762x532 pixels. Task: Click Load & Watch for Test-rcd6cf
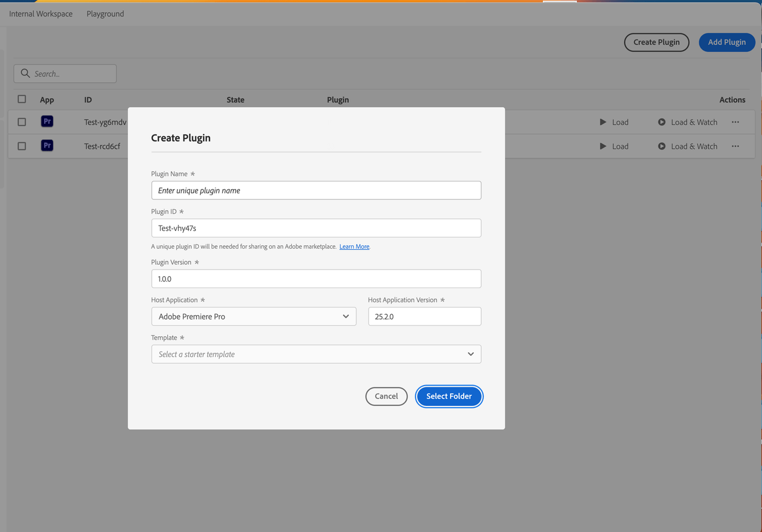pyautogui.click(x=688, y=146)
